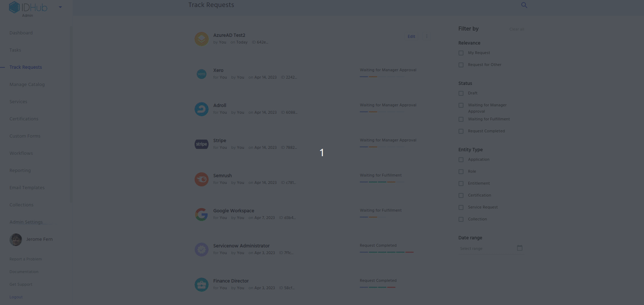The height and width of the screenshot is (305, 644).
Task: Open the date range calendar icon
Action: click(520, 248)
